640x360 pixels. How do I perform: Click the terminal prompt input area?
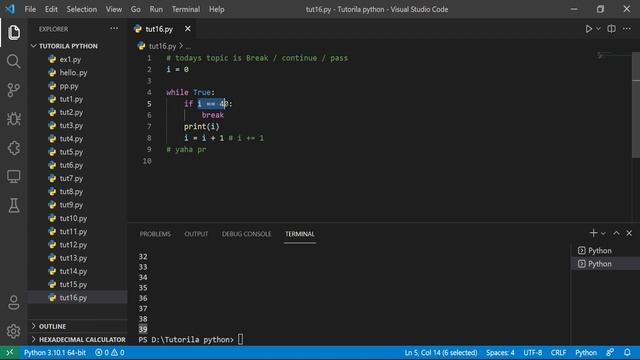(x=240, y=340)
